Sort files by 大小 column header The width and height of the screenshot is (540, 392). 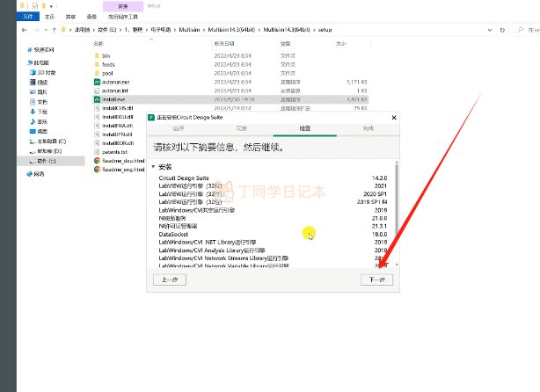(x=340, y=43)
